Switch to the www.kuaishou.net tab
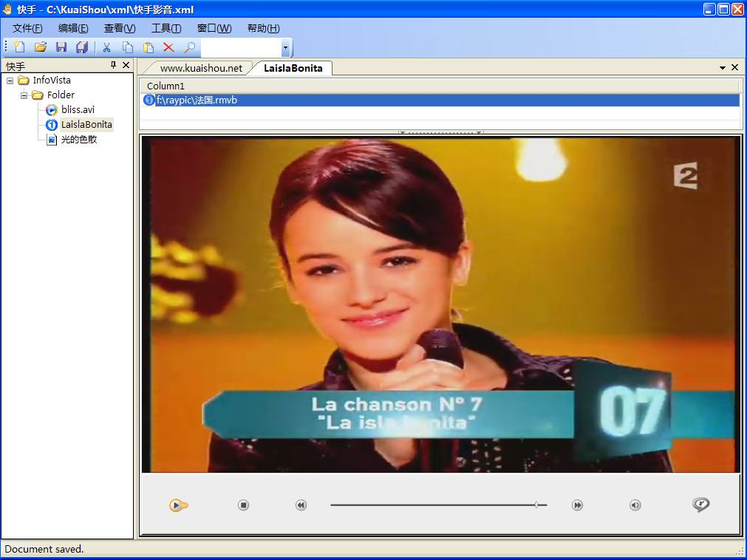The width and height of the screenshot is (747, 560). pyautogui.click(x=201, y=68)
